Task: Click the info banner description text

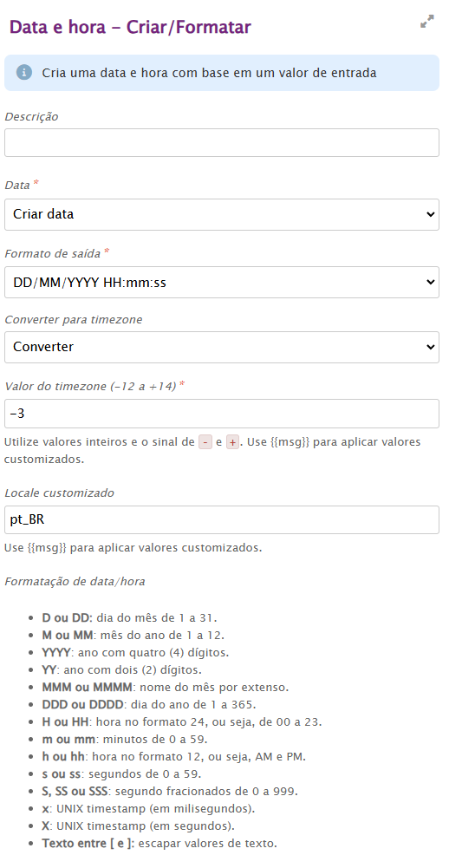Action: [x=209, y=73]
